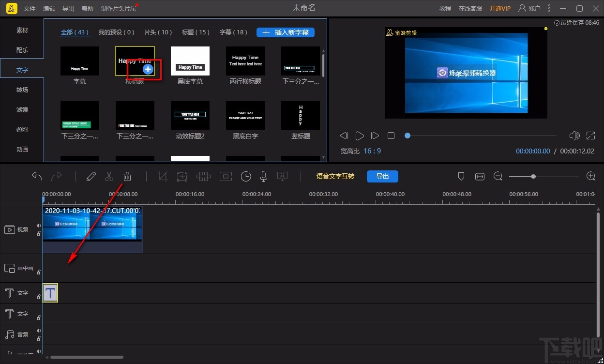
Task: Switch to the 片头 ( 10 ) tab
Action: (x=158, y=32)
